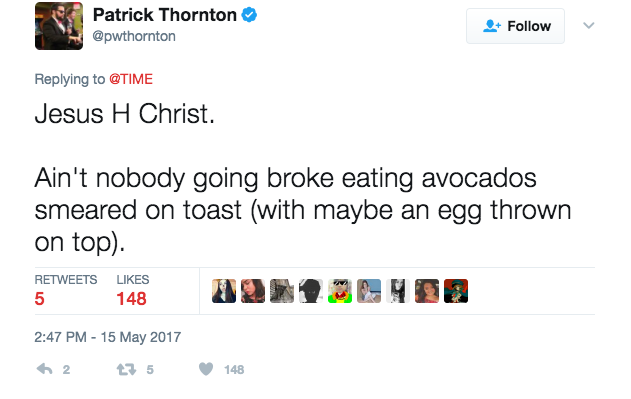Click the black silhouette liker avatar
Screen dimensions: 631x399
click(311, 291)
